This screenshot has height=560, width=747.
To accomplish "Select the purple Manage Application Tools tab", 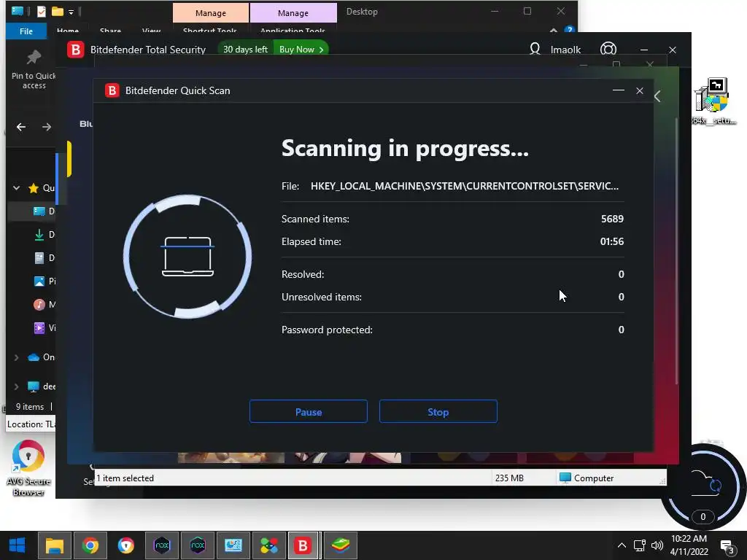I will click(x=293, y=13).
